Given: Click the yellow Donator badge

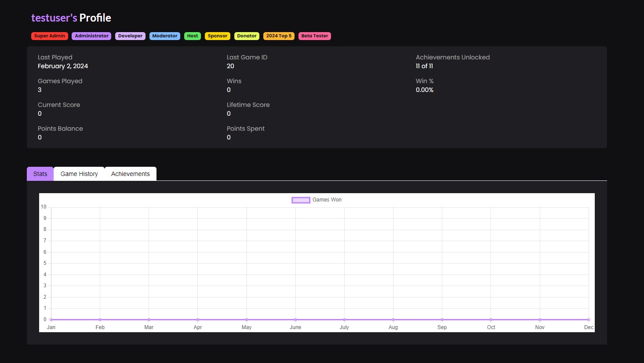Looking at the screenshot, I should [x=247, y=36].
